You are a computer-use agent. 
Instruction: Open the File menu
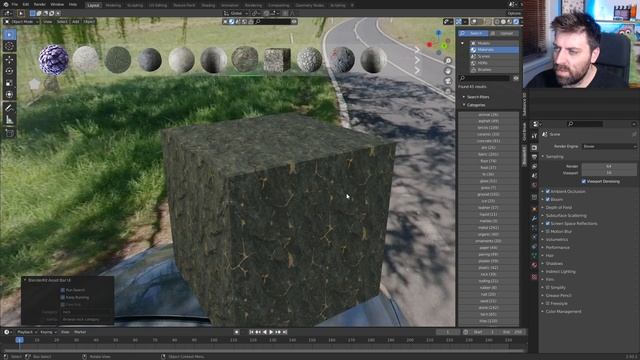click(x=15, y=4)
